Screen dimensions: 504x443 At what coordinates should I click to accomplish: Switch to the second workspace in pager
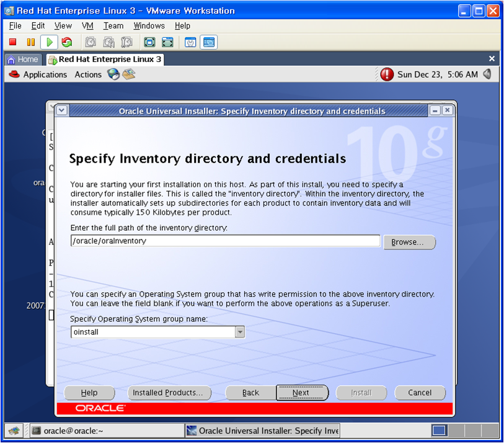[x=456, y=431]
